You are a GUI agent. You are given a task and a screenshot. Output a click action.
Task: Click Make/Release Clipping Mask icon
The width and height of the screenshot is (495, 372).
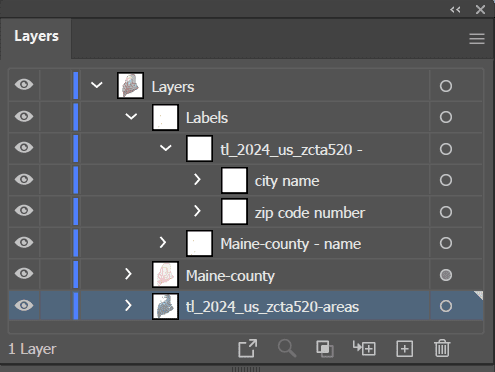[325, 349]
